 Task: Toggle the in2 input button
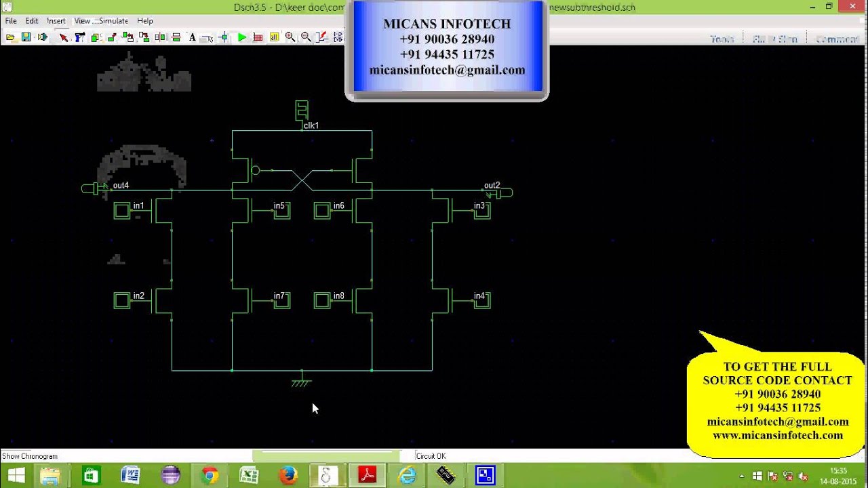tap(121, 300)
